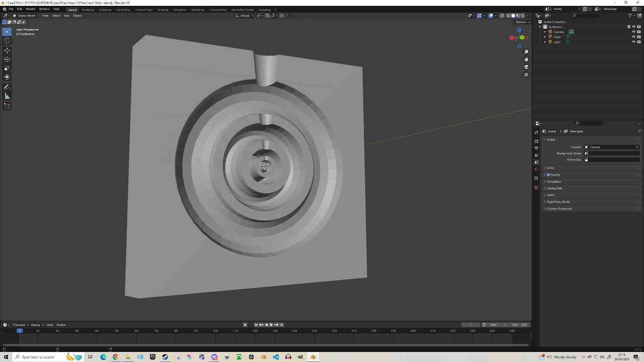Open the Object Mode dropdown
The image size is (644, 362).
click(x=26, y=16)
